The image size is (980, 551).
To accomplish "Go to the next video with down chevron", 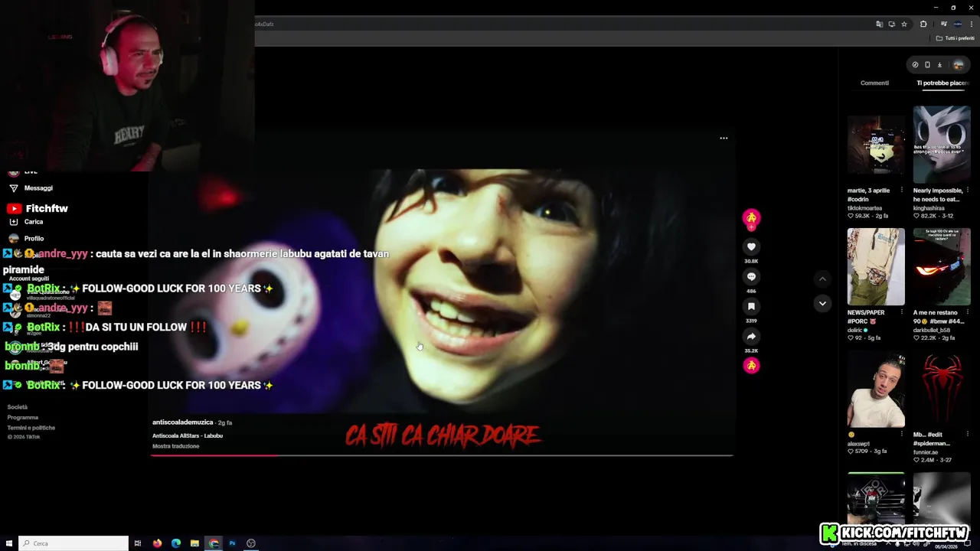I will click(x=822, y=303).
